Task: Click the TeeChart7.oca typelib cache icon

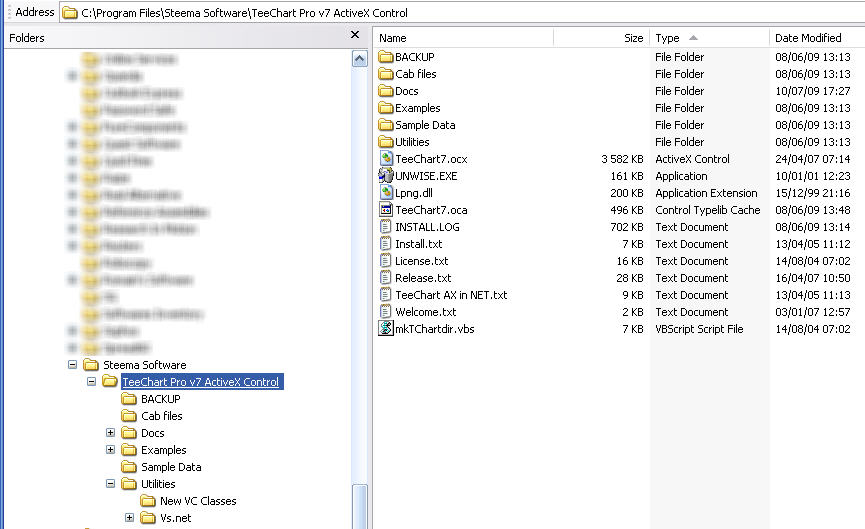Action: point(386,210)
